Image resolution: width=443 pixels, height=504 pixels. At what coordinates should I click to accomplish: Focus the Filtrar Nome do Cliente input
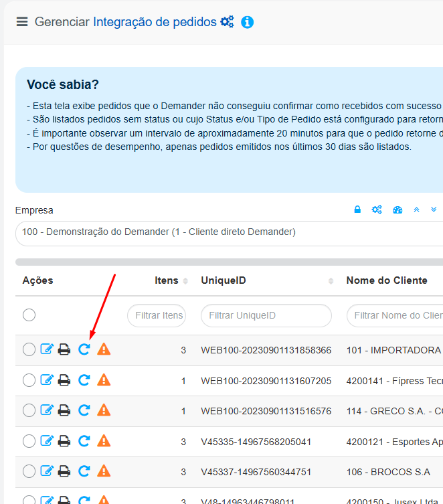[x=395, y=316]
